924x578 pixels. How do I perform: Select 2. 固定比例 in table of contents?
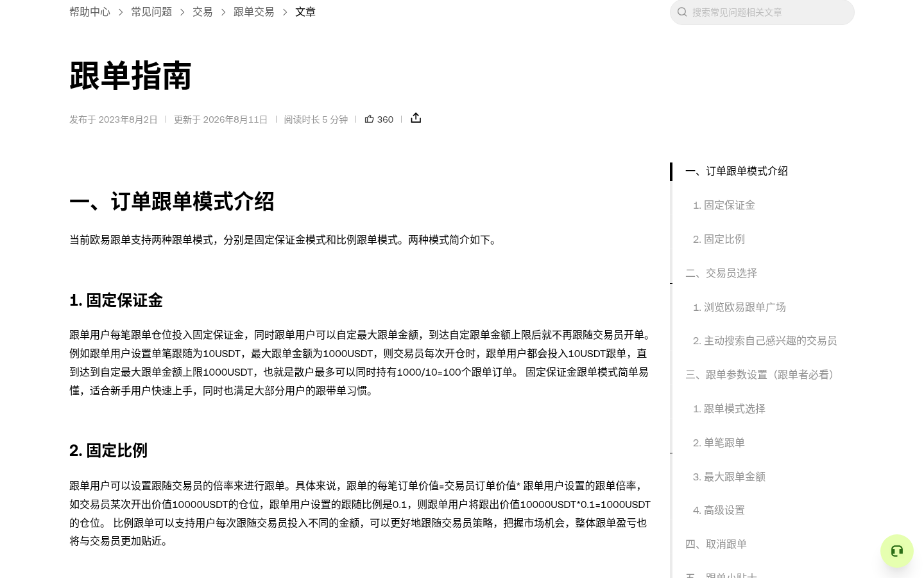pos(719,239)
